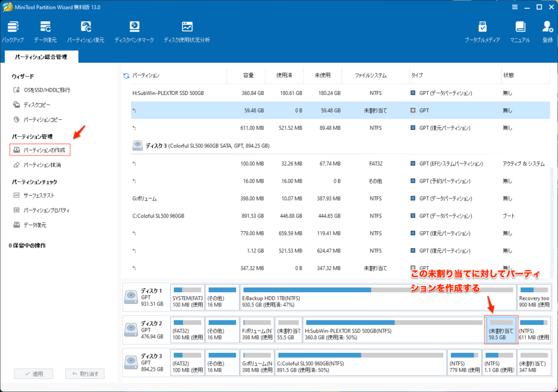Choose OSをSSD/HDDに移行 wizard
The width and height of the screenshot is (558, 392).
[x=46, y=89]
